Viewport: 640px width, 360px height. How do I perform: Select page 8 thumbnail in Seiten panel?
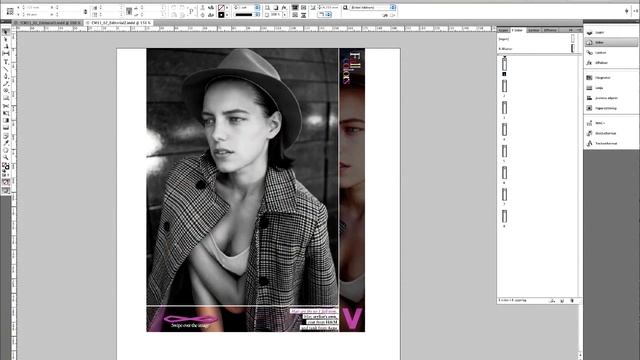(x=504, y=216)
